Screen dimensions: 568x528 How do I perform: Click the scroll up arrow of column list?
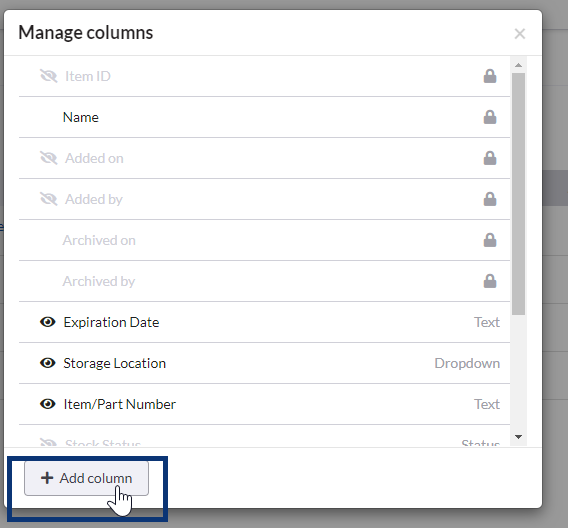coord(518,65)
